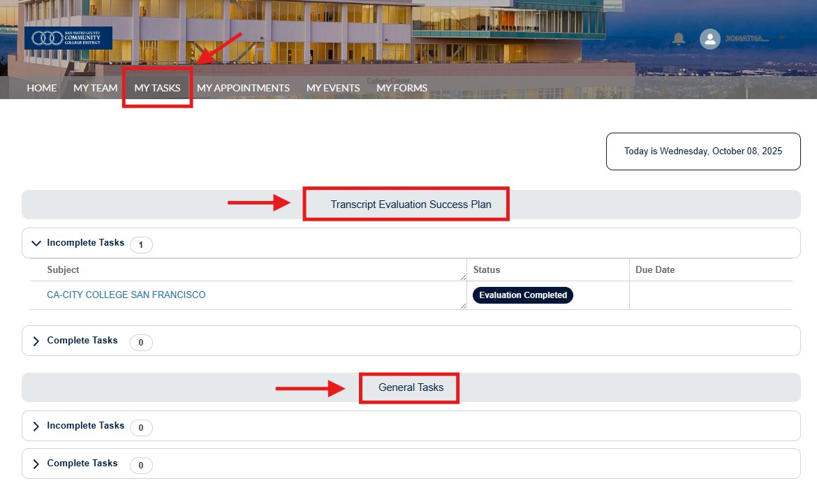Open the MY TEAM tab
Image resolution: width=817 pixels, height=504 pixels.
pos(96,88)
